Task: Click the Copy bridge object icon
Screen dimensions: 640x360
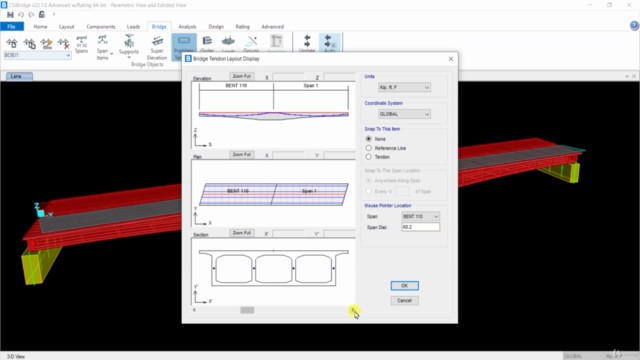Action: tap(29, 43)
